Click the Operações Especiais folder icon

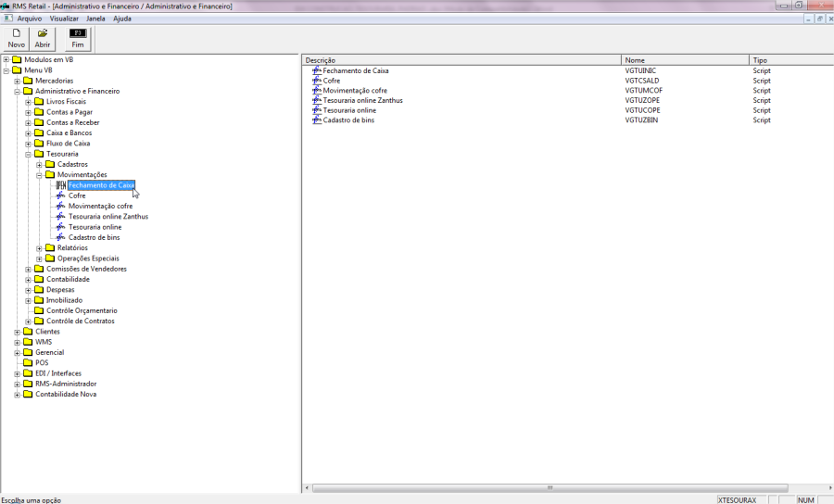(50, 258)
